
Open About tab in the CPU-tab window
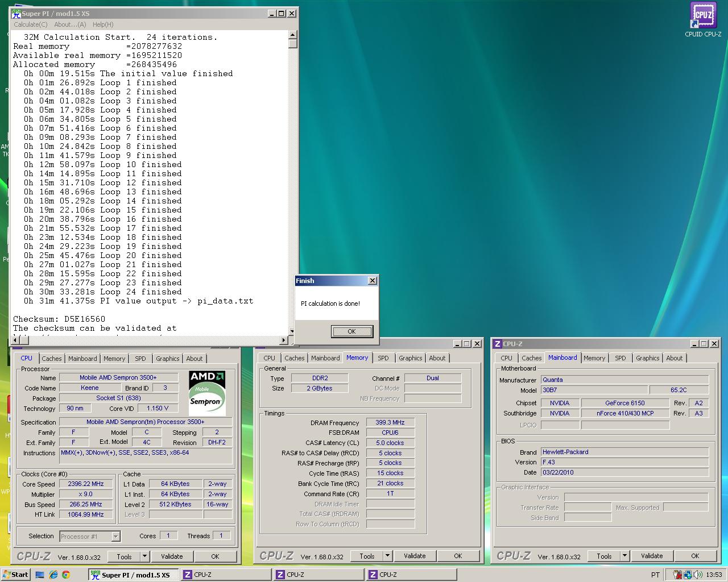click(x=195, y=359)
